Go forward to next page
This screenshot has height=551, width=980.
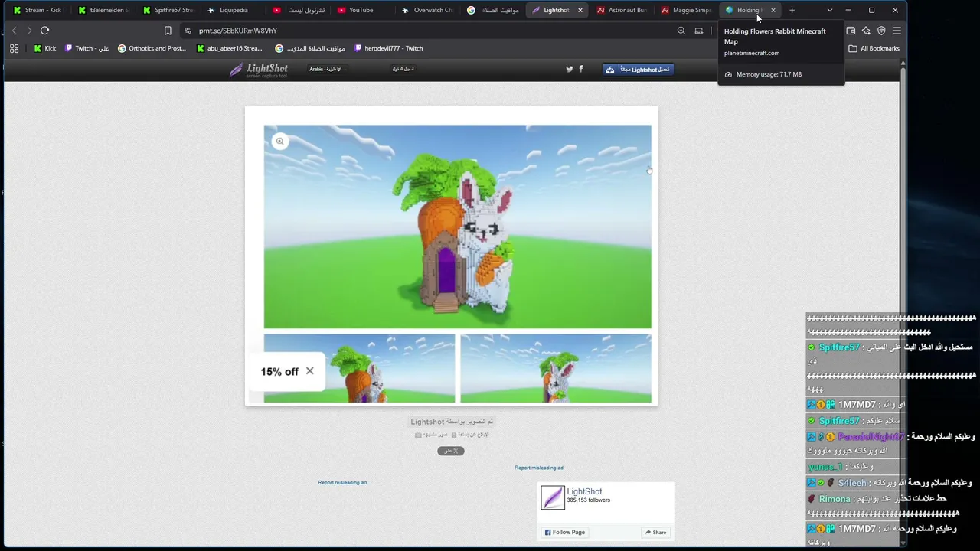pos(29,31)
